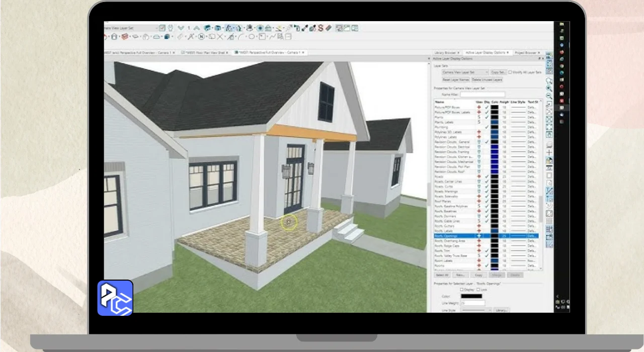Close the Floor Plan View document tab
Image resolution: width=644 pixels, height=352 pixels.
tap(227, 52)
